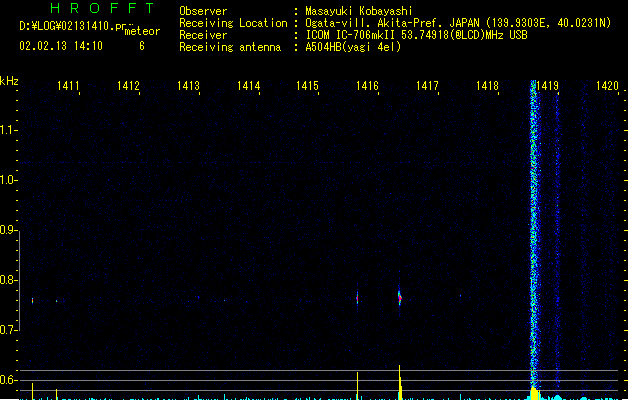The width and height of the screenshot is (629, 400).
Task: Click the faint echo at the spectrogram start
Action: pyautogui.click(x=32, y=301)
